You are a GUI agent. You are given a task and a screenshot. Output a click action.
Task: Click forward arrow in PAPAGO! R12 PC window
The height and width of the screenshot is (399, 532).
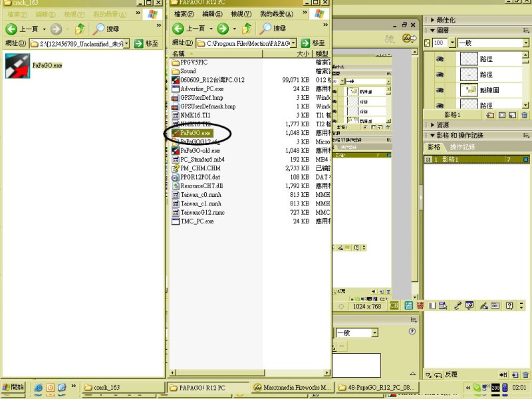[x=223, y=29]
